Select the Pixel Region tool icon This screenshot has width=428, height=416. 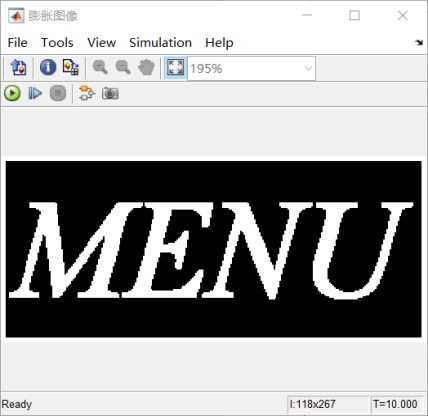(71, 68)
